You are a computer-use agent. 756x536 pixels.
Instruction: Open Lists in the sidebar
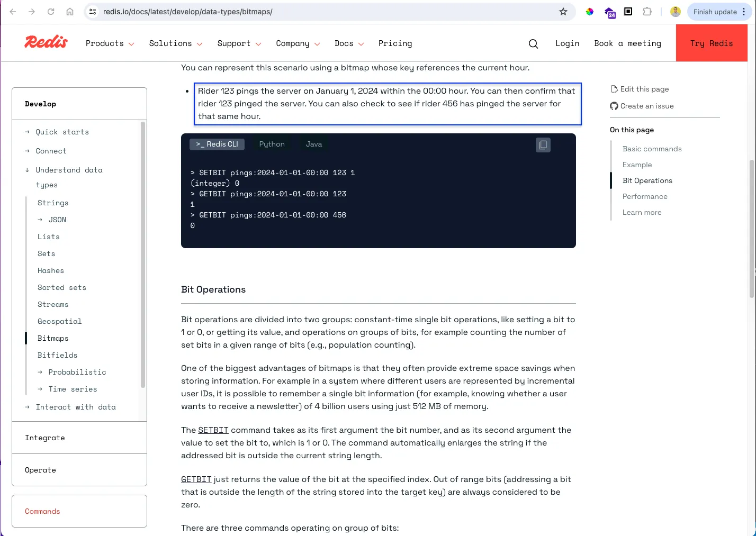pos(48,237)
